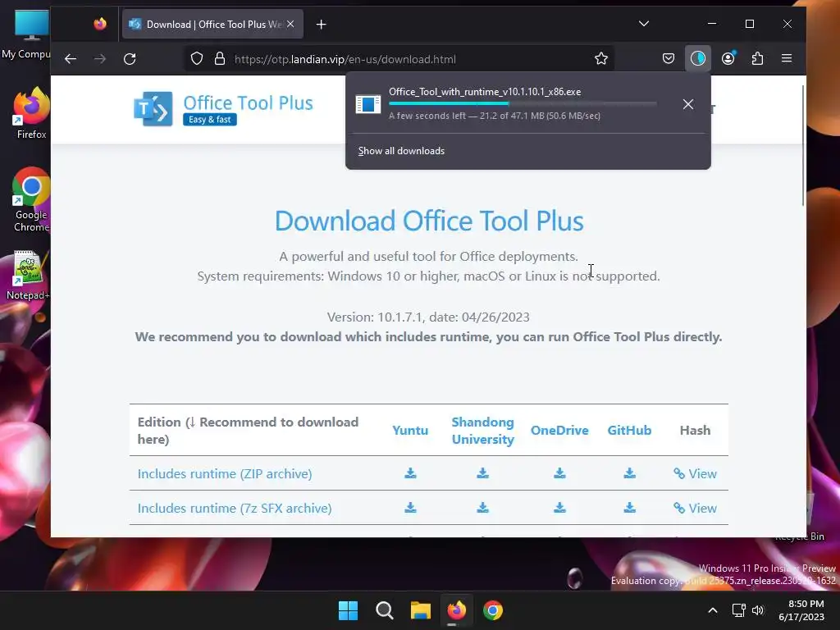Open taskbar Search
This screenshot has width=840, height=630.
[x=384, y=610]
